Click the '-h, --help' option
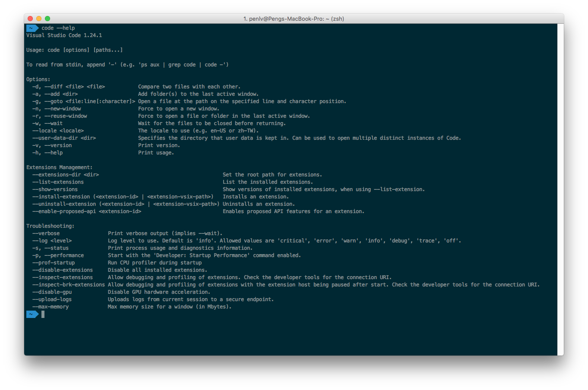 [47, 153]
